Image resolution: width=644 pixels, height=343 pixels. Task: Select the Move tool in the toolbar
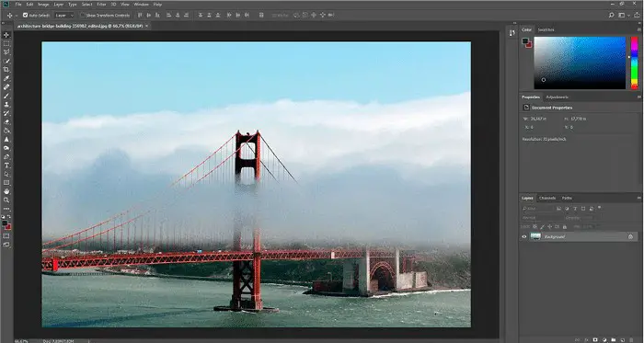coord(6,35)
